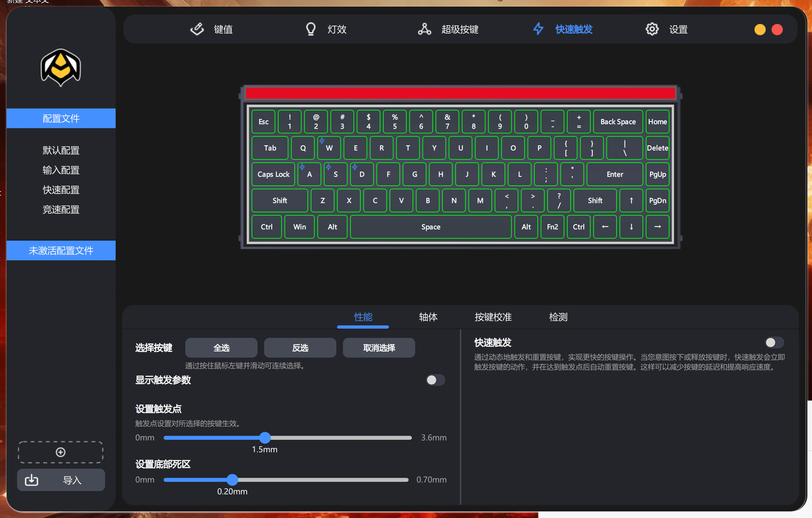Click the node network icon beside 超级按键
812x518 pixels.
424,29
